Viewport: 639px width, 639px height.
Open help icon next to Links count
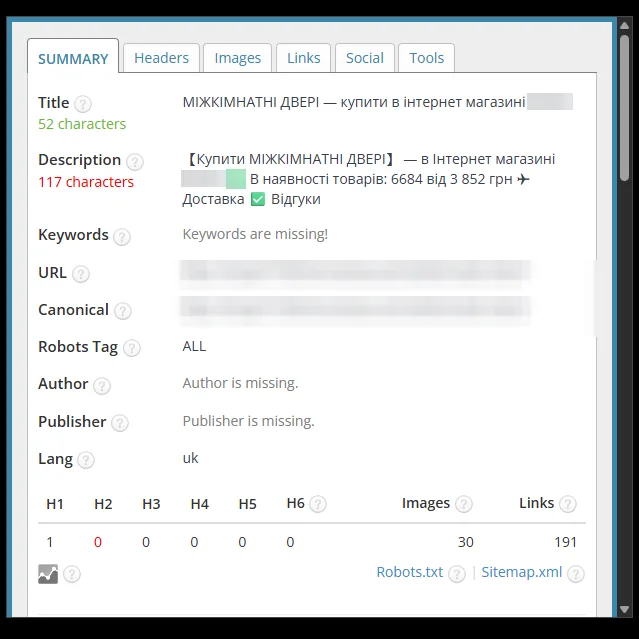(x=568, y=504)
